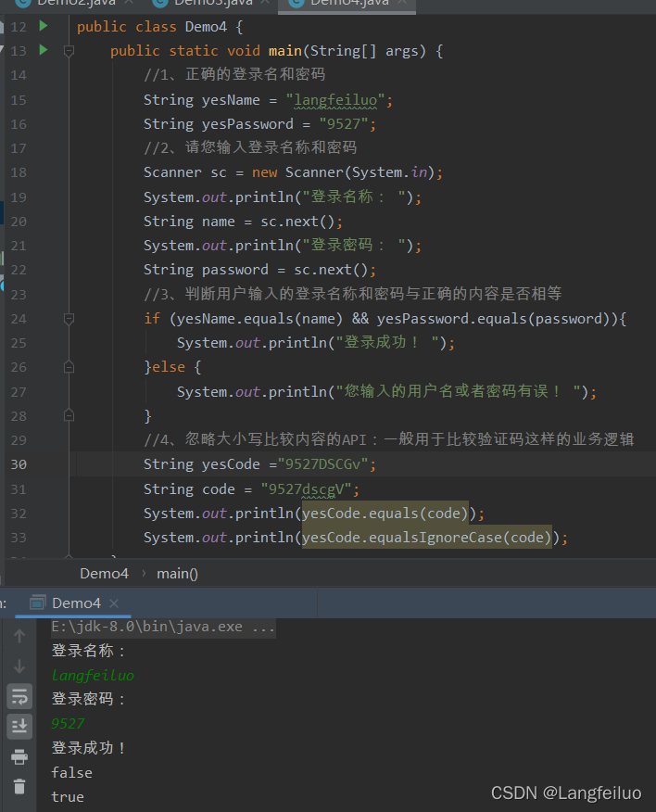
Task: Switch to Demo3.java editor tab
Action: (213, 3)
